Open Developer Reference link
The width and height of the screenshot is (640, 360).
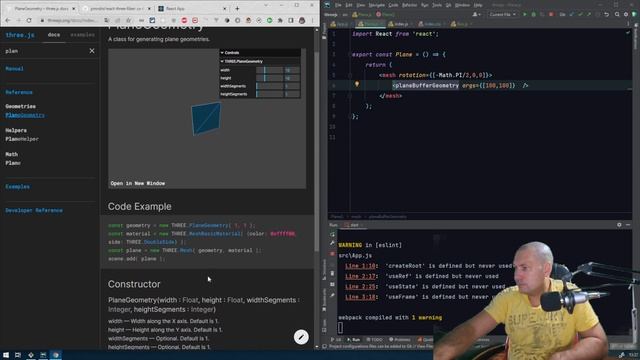[x=34, y=211]
